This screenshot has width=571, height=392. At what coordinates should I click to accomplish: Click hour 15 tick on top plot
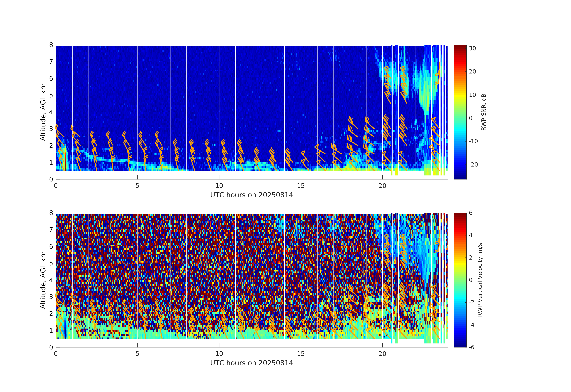[x=301, y=186]
